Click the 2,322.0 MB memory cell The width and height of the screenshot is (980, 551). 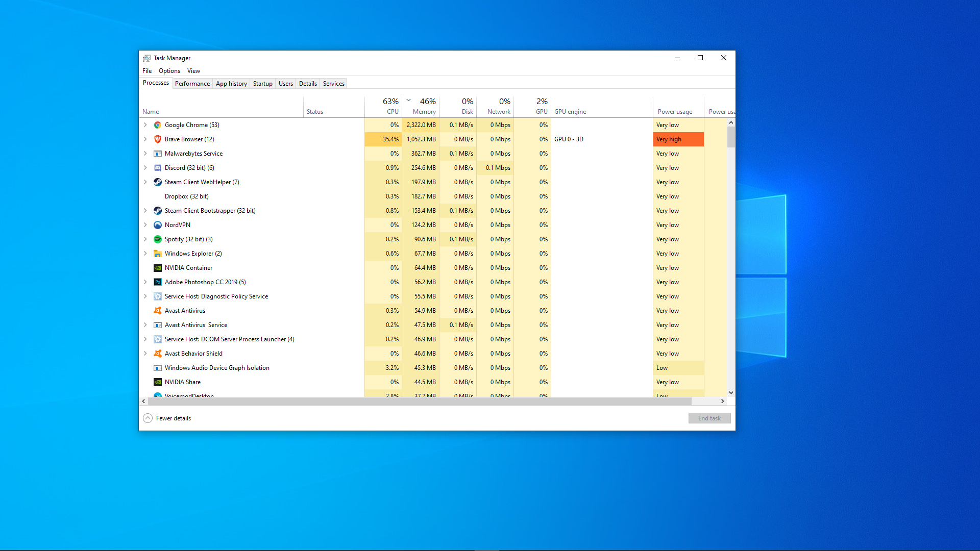[421, 125]
